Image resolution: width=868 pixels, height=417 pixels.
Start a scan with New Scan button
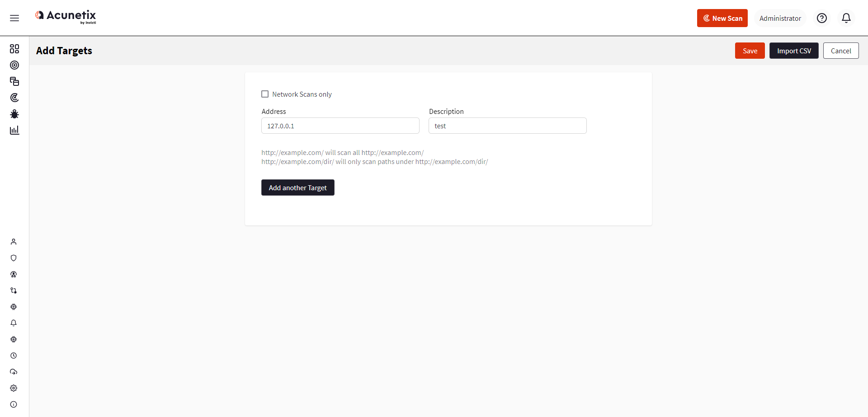click(722, 18)
